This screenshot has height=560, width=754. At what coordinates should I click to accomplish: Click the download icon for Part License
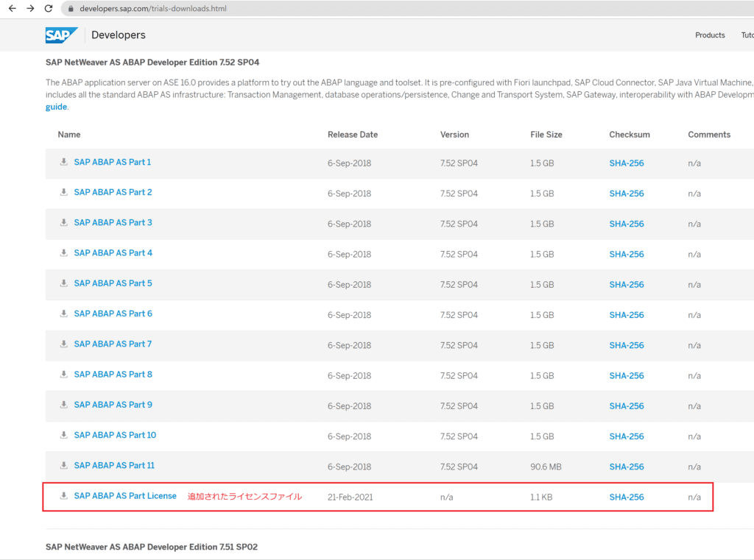click(63, 495)
